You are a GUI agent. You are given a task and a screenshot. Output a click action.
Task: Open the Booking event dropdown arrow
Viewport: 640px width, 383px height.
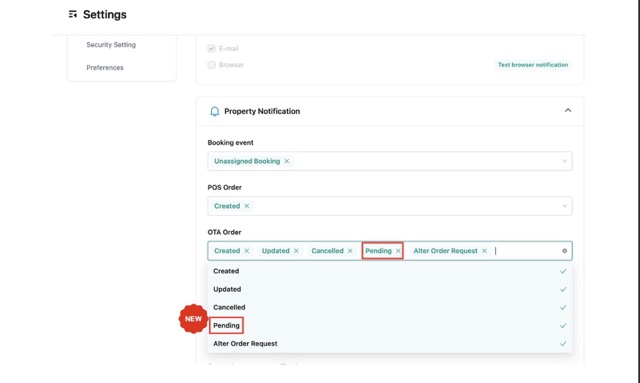[564, 161]
